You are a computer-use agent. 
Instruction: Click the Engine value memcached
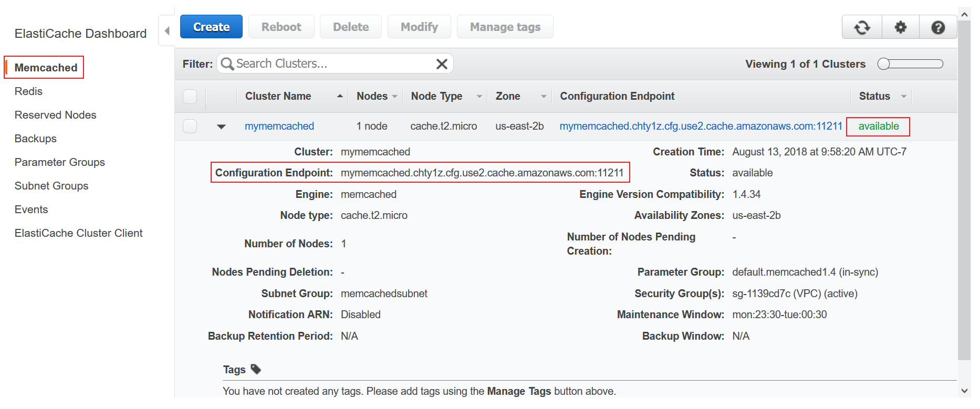(x=369, y=194)
